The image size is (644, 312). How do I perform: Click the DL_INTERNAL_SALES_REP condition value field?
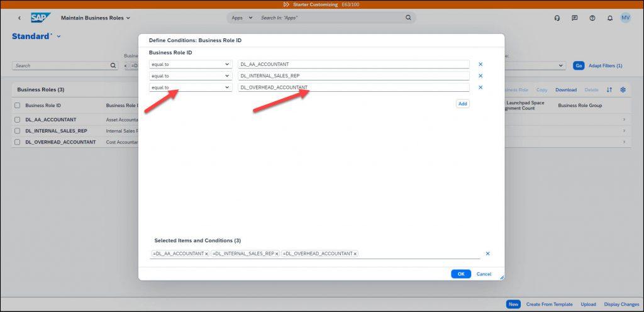(353, 76)
